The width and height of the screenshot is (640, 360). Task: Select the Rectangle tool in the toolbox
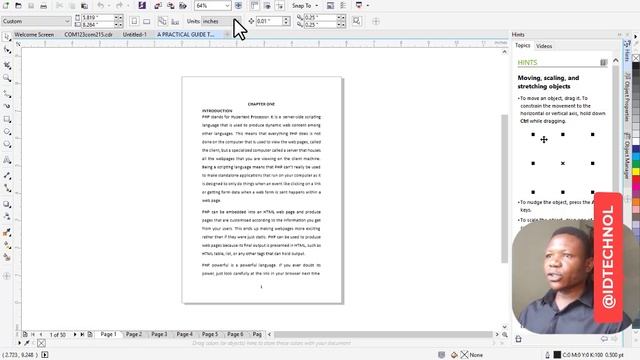[x=7, y=119]
